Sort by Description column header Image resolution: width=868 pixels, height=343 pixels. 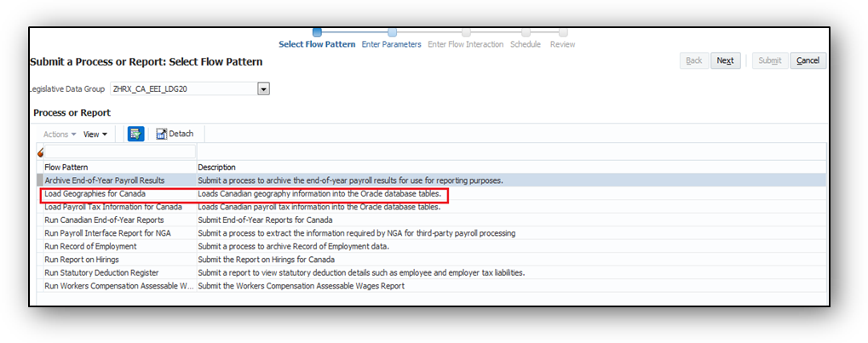coord(216,167)
